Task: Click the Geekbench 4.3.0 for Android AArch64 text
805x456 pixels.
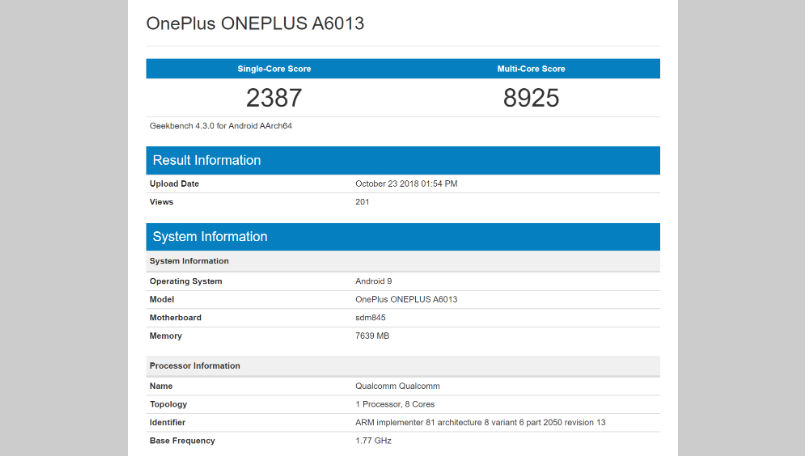Action: coord(221,126)
